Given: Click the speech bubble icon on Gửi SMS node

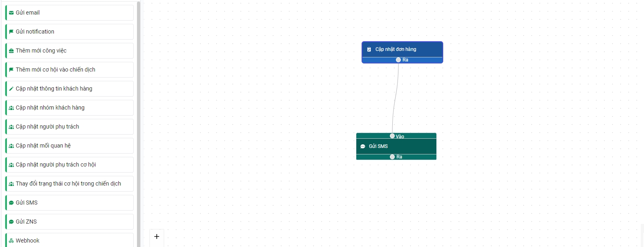Looking at the screenshot, I should point(363,146).
